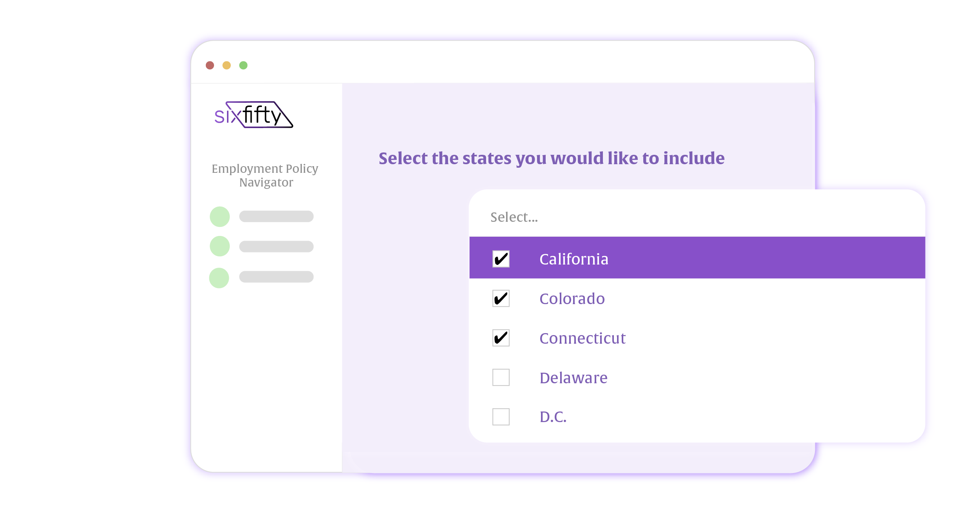Click the Employment Policy Navigator title
Image resolution: width=980 pixels, height=513 pixels.
click(x=265, y=175)
